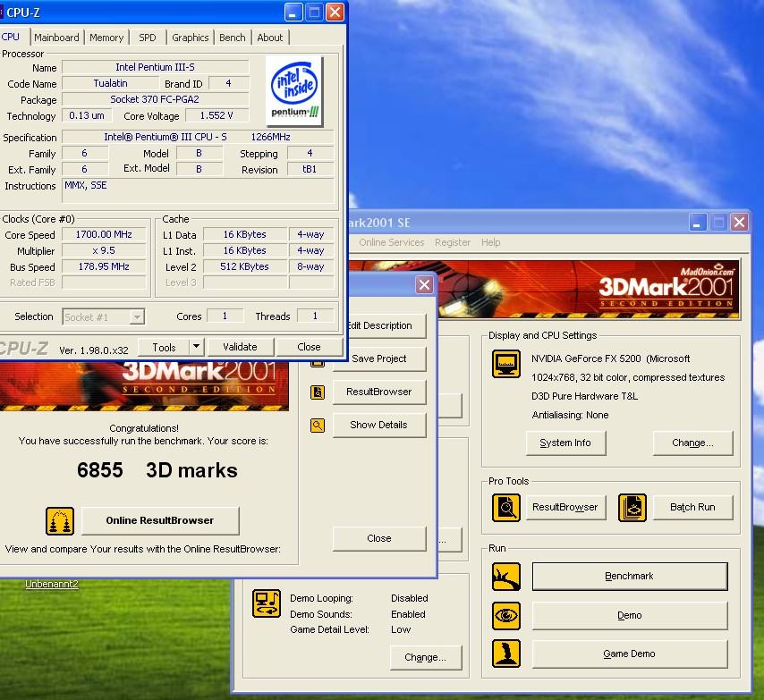Click the Validate button
The image size is (764, 700).
pyautogui.click(x=241, y=347)
